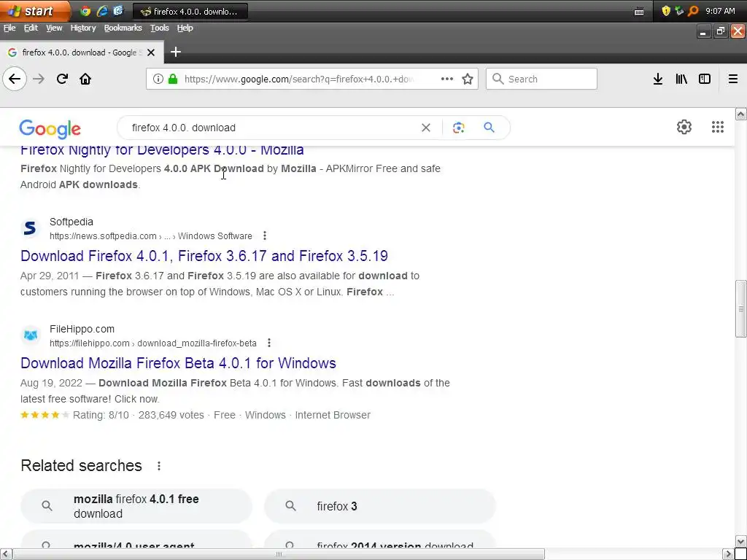Open the Help menu
747x560 pixels.
click(185, 28)
